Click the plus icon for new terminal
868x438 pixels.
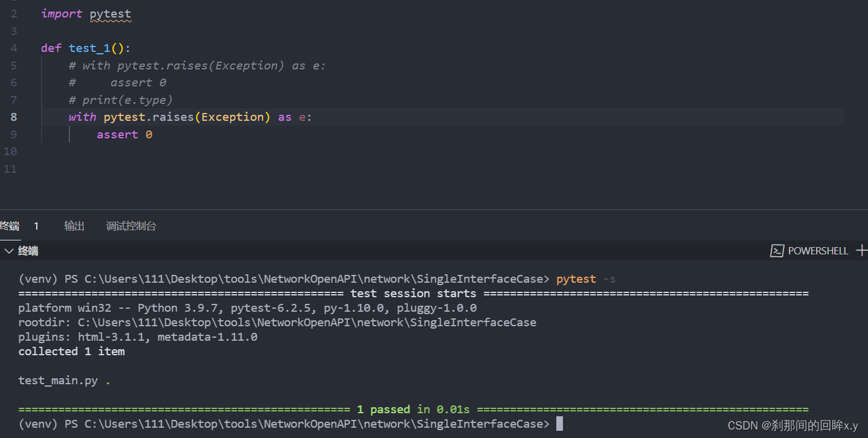(862, 250)
